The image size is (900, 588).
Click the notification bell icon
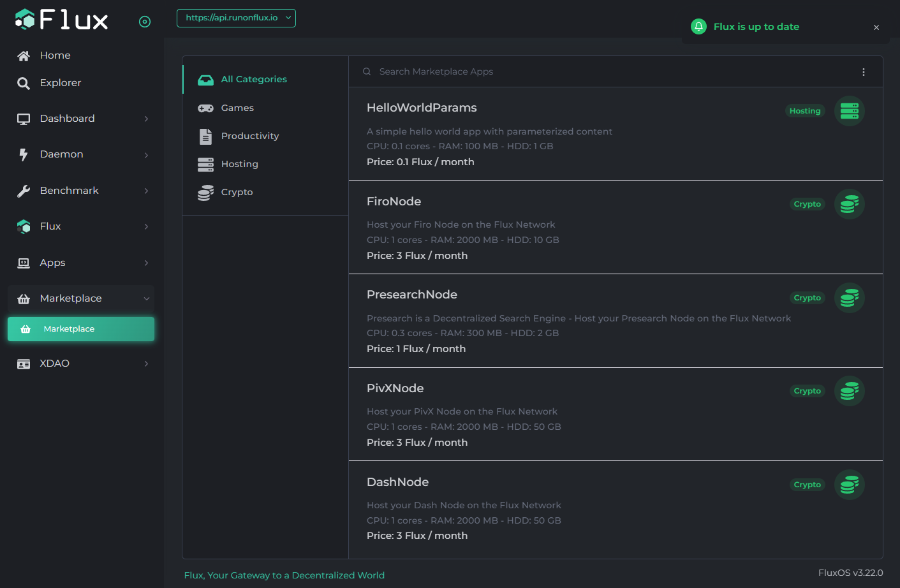[x=698, y=27]
